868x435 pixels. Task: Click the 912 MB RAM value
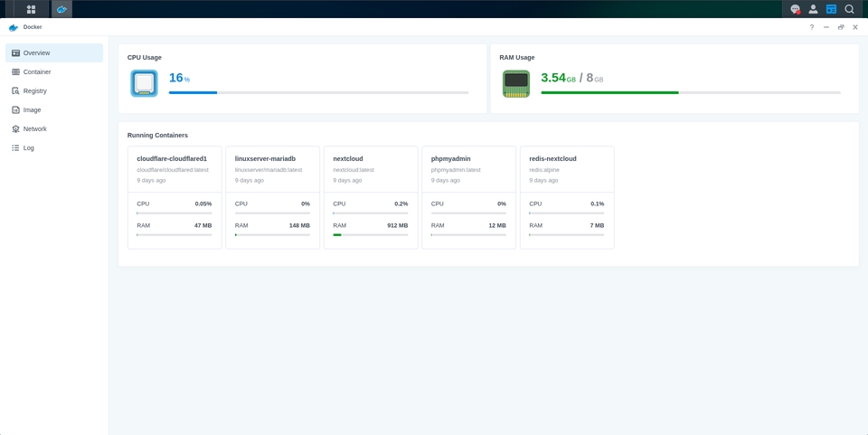pos(398,226)
